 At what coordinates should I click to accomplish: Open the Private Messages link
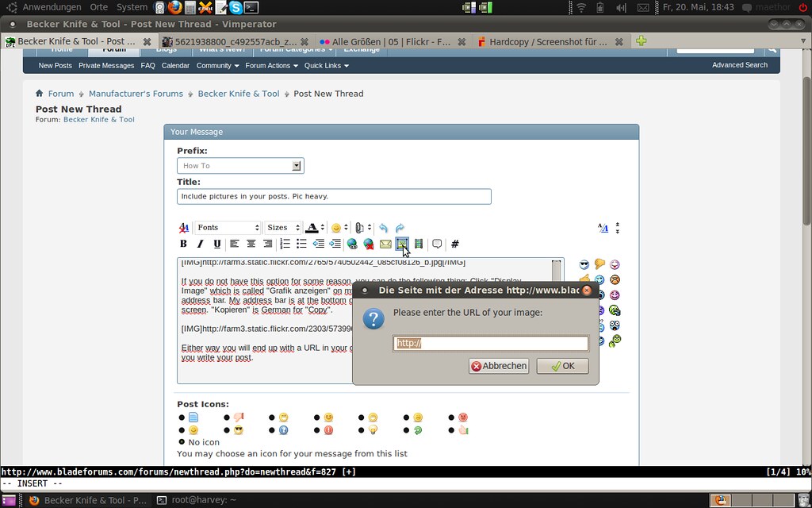pos(106,65)
